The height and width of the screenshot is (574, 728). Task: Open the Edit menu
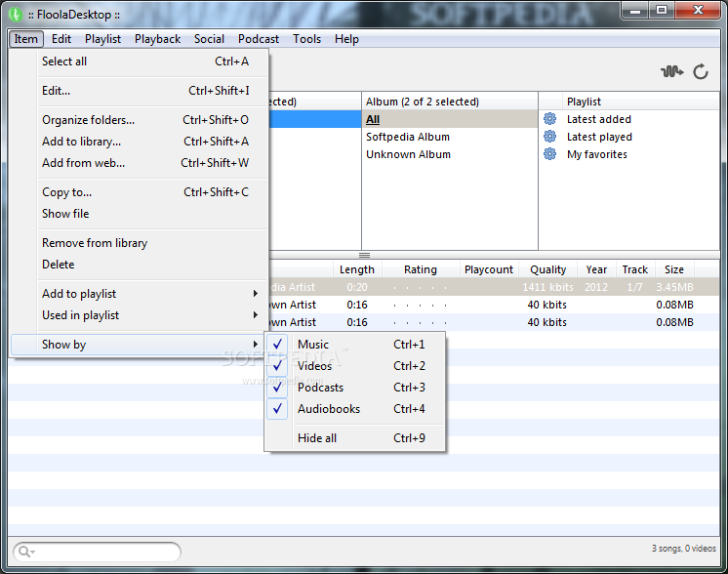pyautogui.click(x=61, y=39)
